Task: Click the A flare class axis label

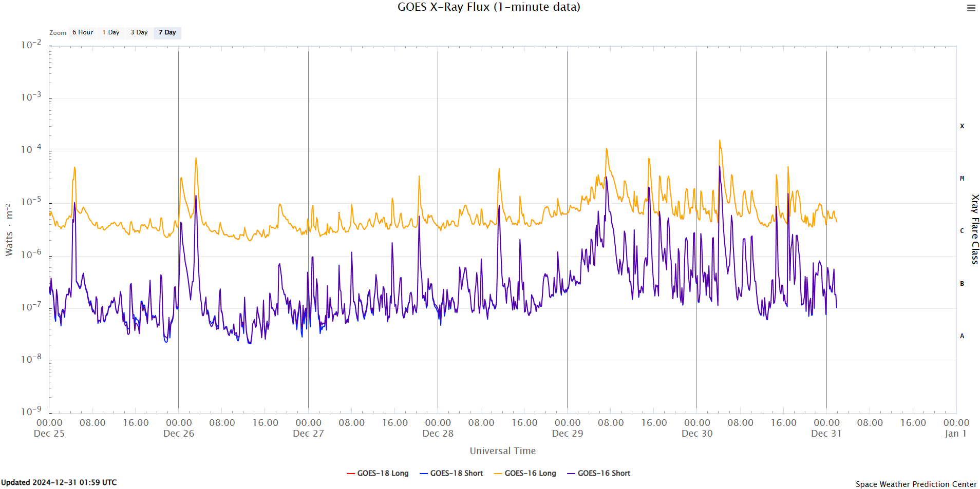Action: tap(962, 336)
